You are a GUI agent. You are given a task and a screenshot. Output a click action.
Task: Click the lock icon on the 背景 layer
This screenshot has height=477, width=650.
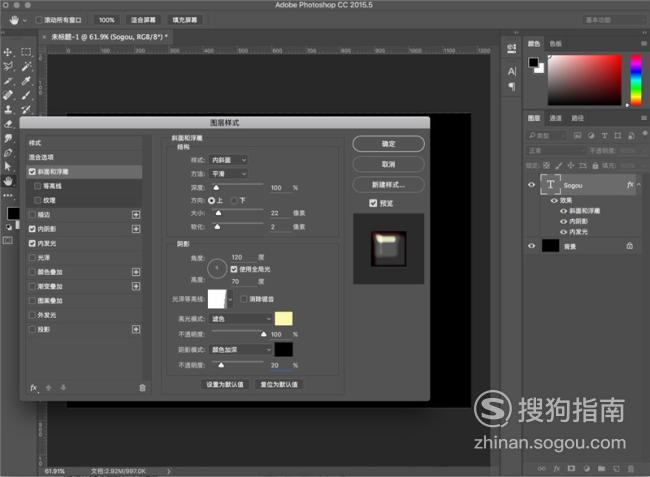click(629, 246)
